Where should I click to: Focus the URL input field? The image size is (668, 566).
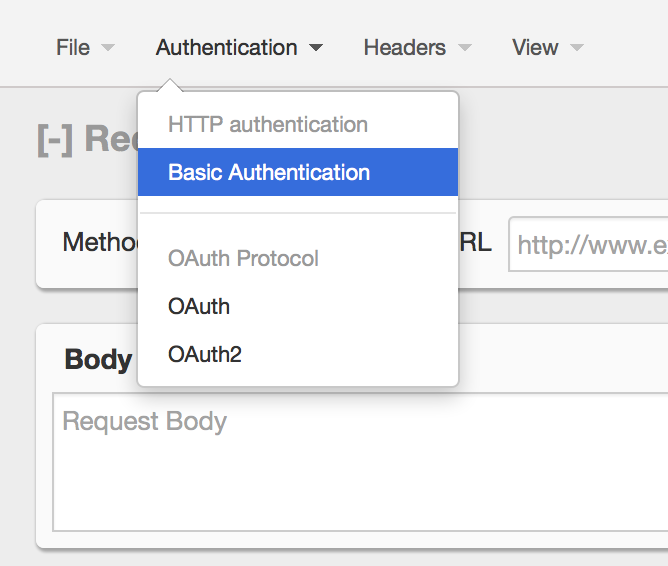(590, 244)
